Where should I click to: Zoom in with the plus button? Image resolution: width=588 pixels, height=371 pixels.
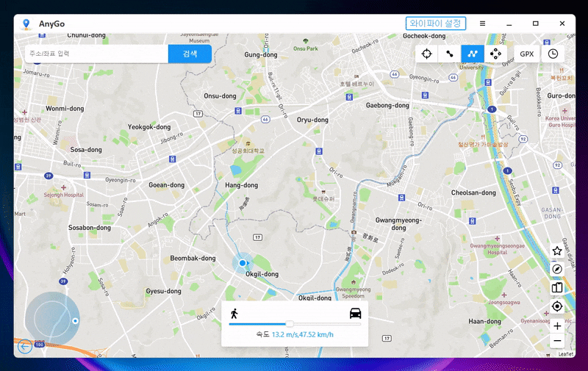tap(557, 326)
